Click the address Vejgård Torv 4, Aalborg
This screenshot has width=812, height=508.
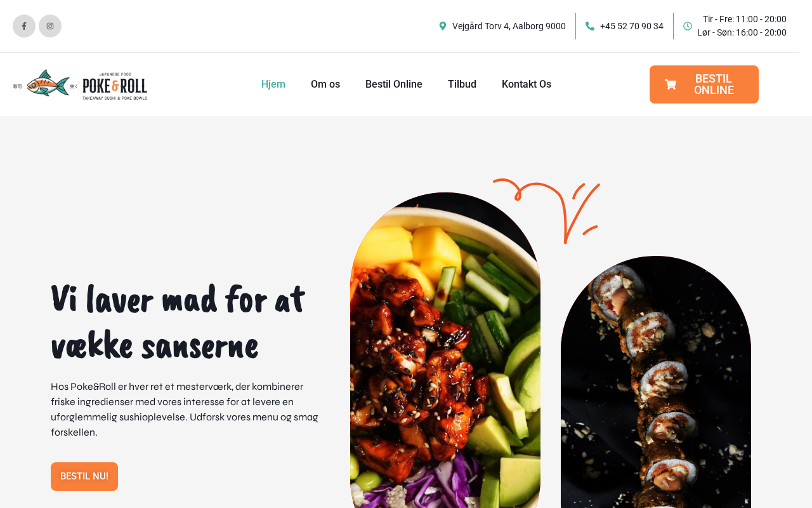tap(509, 26)
